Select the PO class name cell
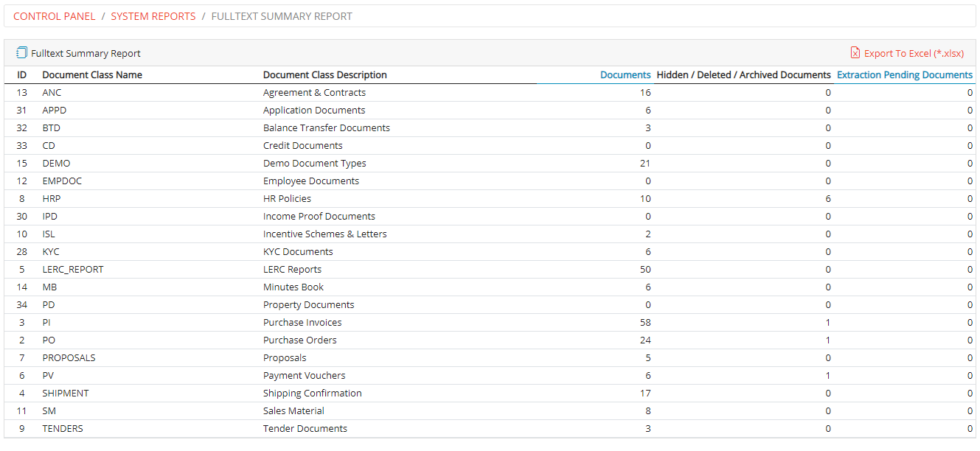This screenshot has width=980, height=451. click(49, 340)
